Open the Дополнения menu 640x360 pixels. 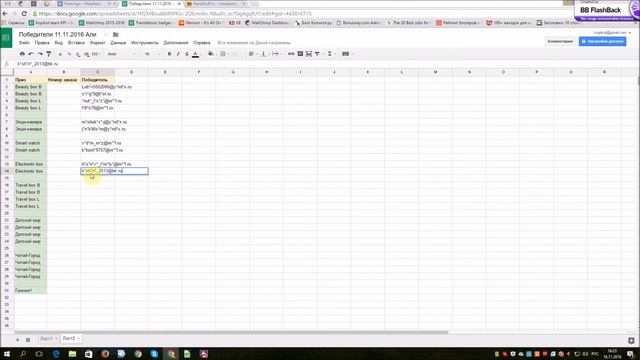pos(176,42)
